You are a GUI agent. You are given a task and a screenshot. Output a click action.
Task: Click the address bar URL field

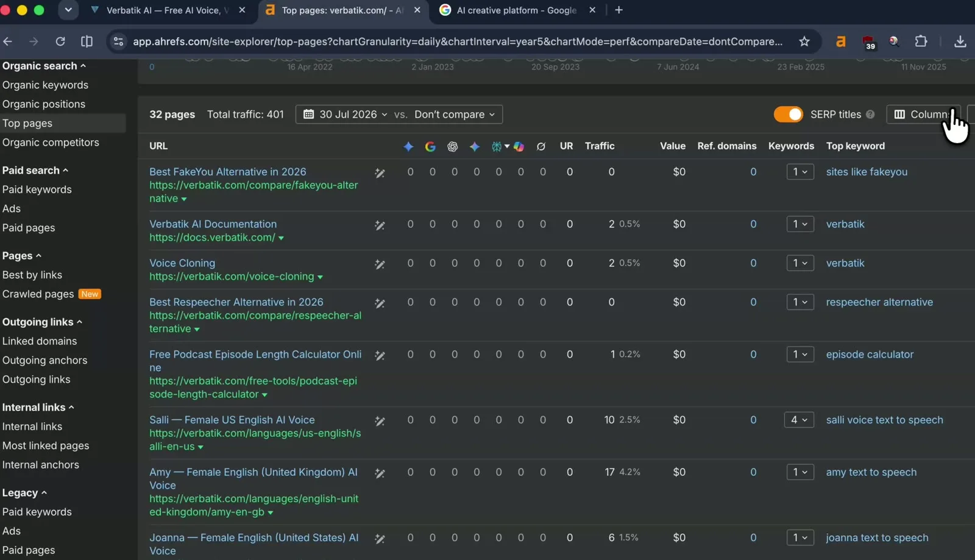458,41
